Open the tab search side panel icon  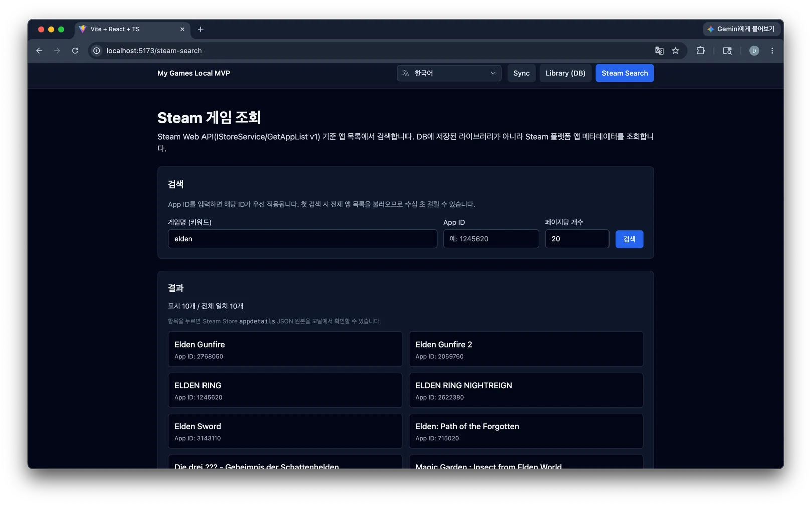click(x=727, y=51)
